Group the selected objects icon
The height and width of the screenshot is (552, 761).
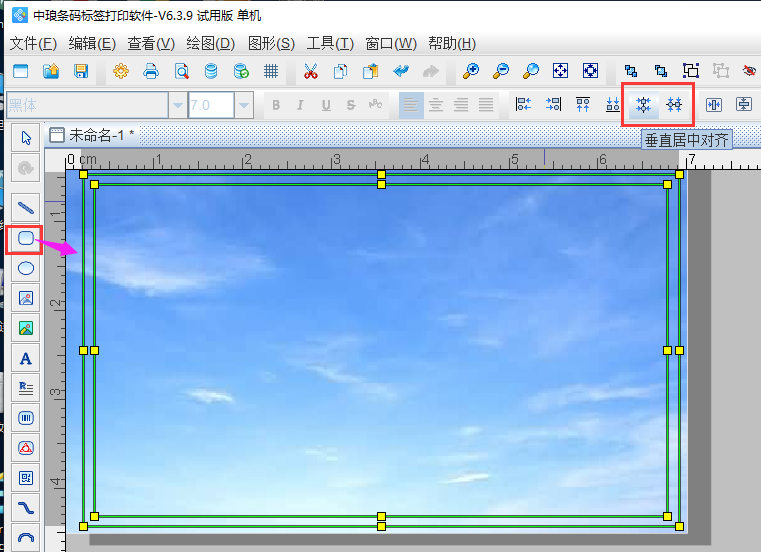pos(691,71)
